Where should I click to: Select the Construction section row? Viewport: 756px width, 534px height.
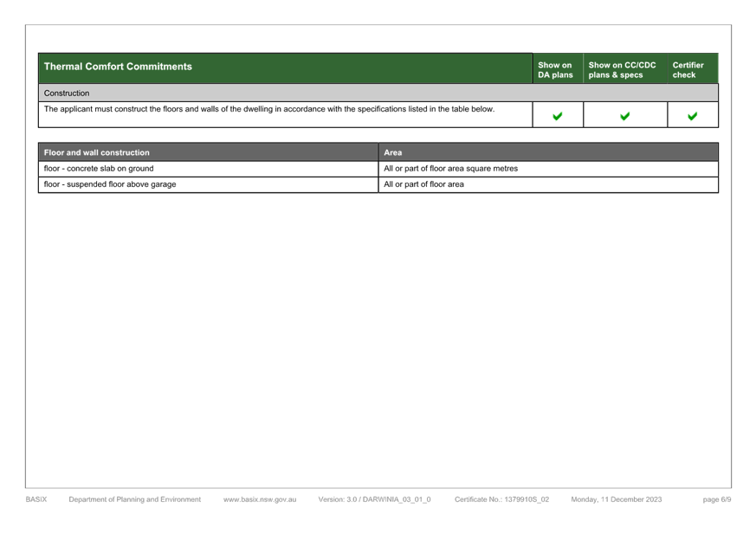(67, 93)
